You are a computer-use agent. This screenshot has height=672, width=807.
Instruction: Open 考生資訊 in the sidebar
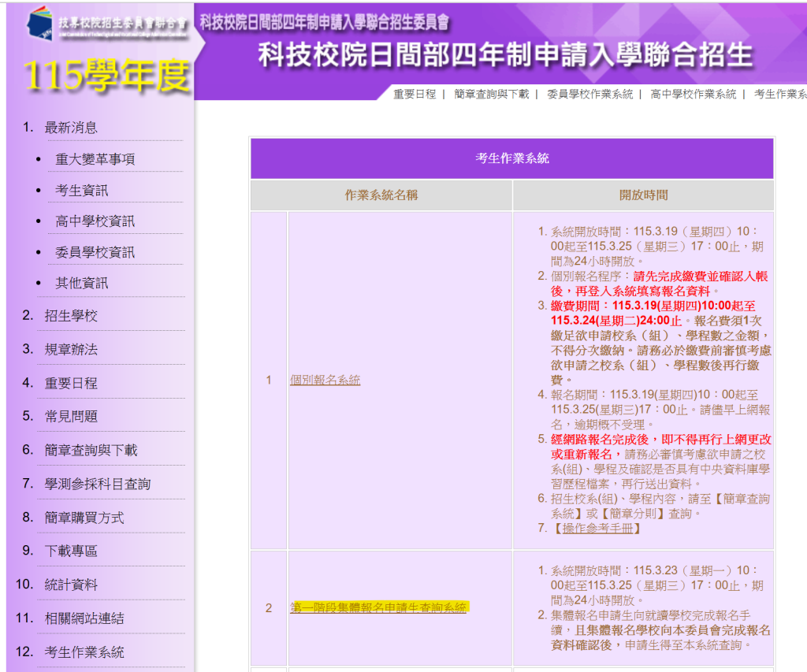(x=82, y=191)
